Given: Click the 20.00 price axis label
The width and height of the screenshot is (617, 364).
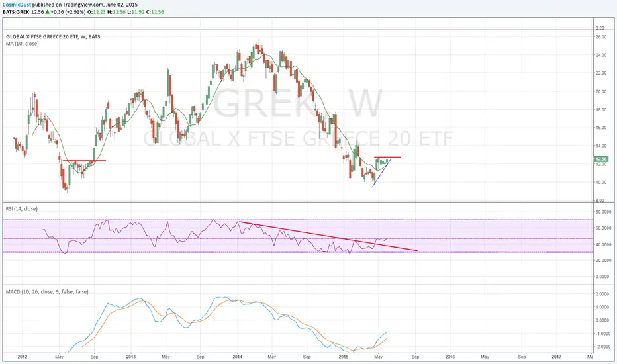Looking at the screenshot, I should tap(601, 92).
